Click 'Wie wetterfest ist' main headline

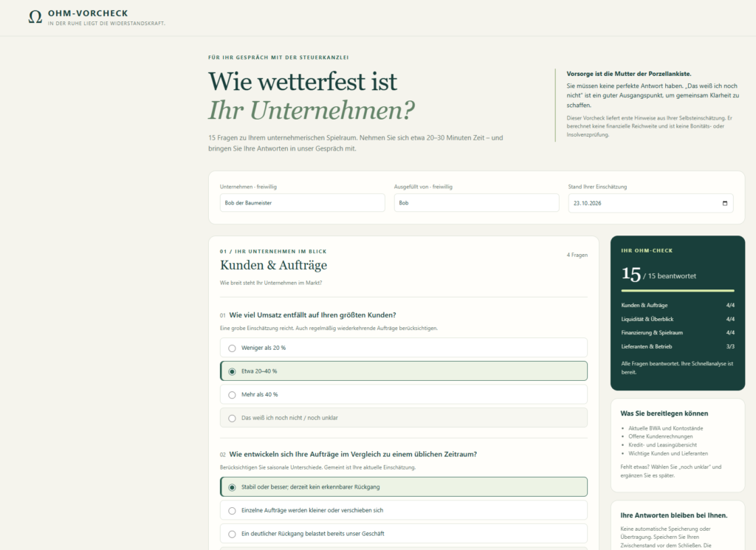[302, 81]
